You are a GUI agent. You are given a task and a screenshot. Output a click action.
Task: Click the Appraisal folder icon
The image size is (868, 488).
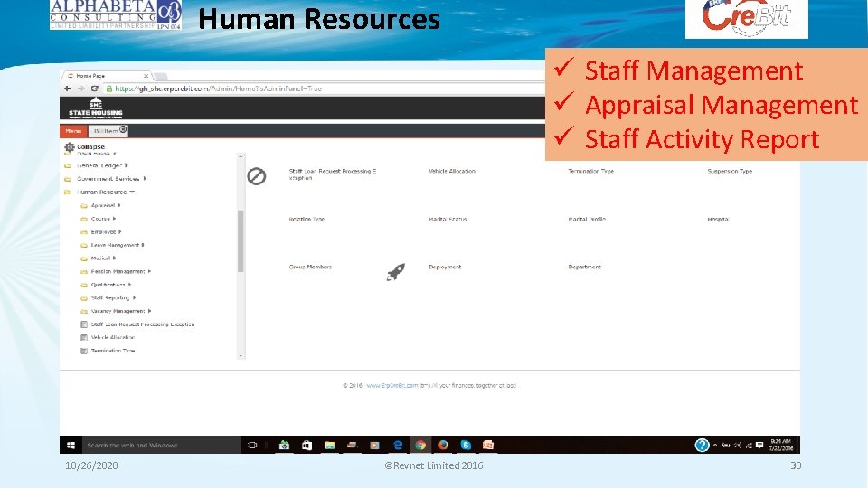pyautogui.click(x=84, y=205)
